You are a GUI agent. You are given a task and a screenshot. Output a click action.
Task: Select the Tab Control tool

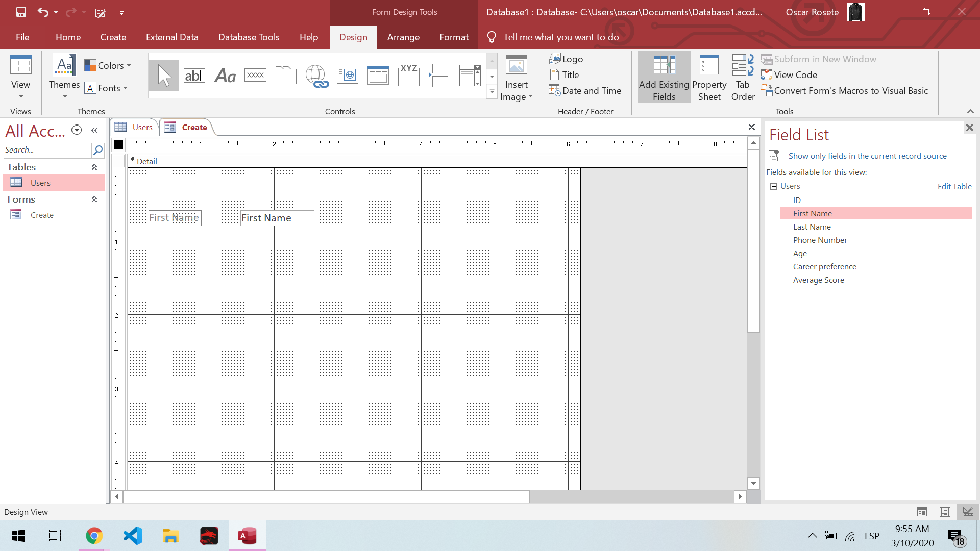pyautogui.click(x=286, y=76)
